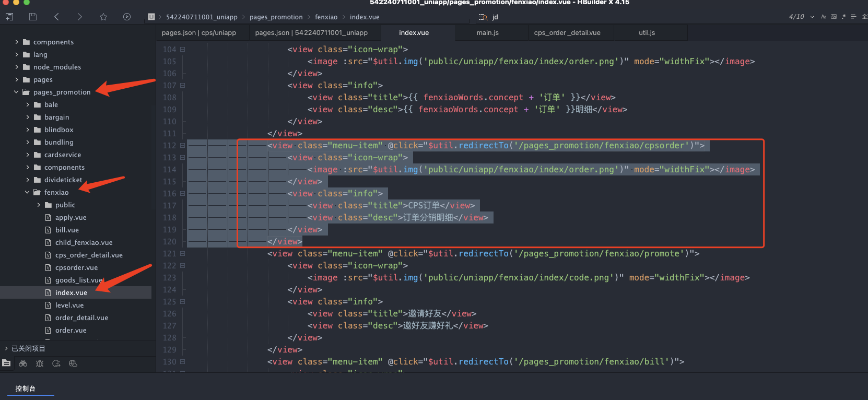Screen dimensions: 868x400
Task: Open the bug debug panel icon
Action: (x=40, y=363)
